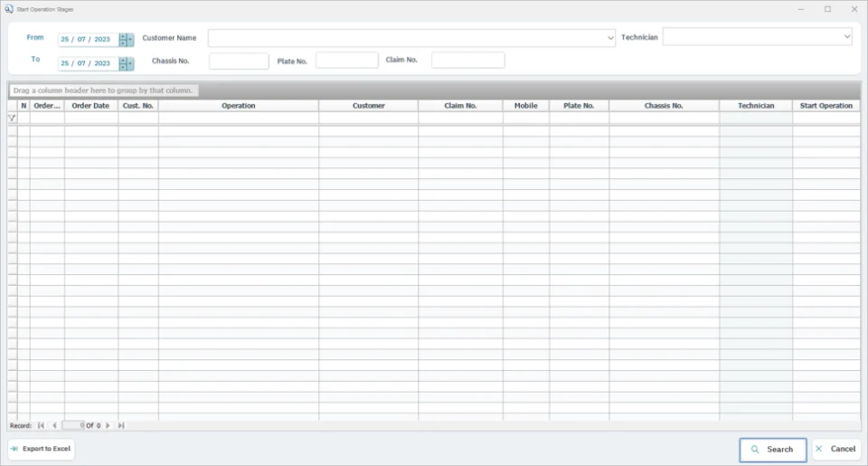
Task: Sort by Operation column header
Action: [239, 105]
